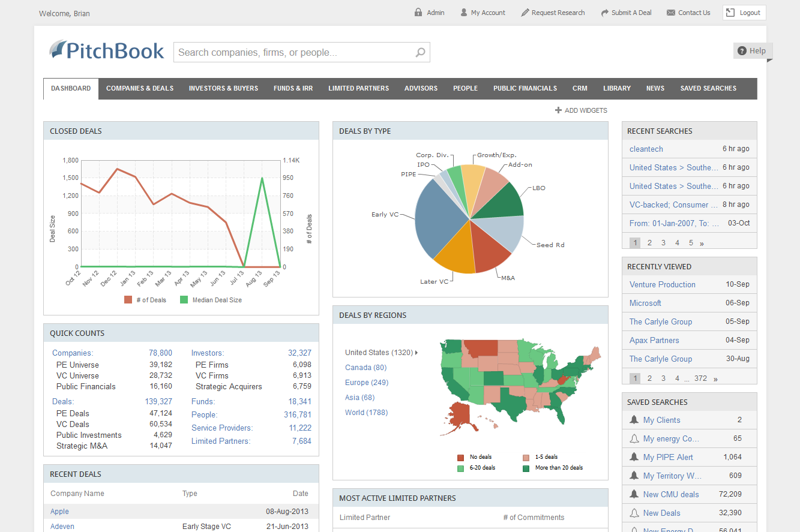Open the Saved Searches tab
The width and height of the screenshot is (800, 532).
coord(708,88)
